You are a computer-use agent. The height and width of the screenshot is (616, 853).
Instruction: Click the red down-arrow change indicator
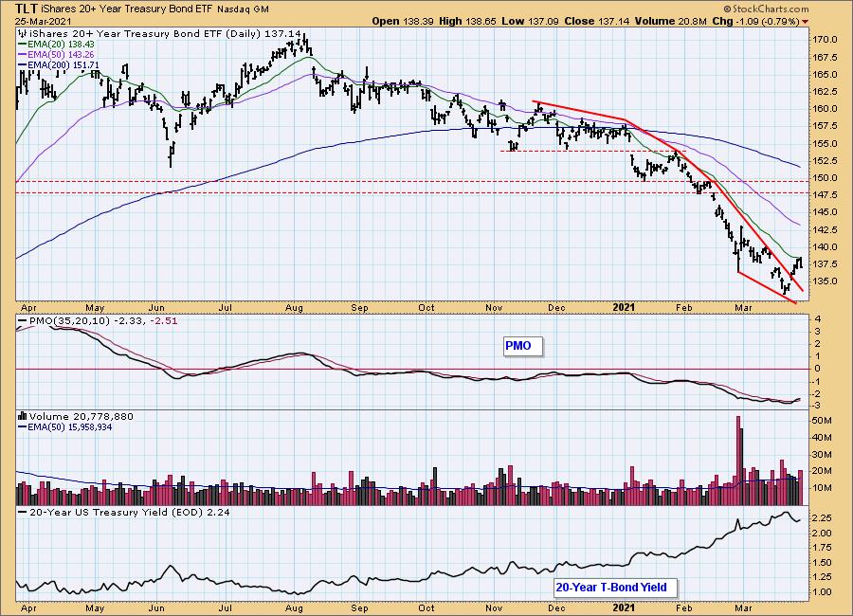point(805,22)
